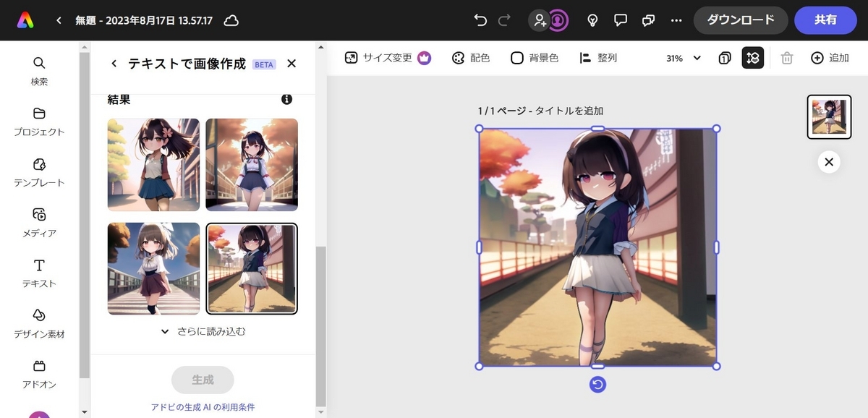The height and width of the screenshot is (418, 868).
Task: Open テンプレート in the sidebar
Action: (39, 173)
